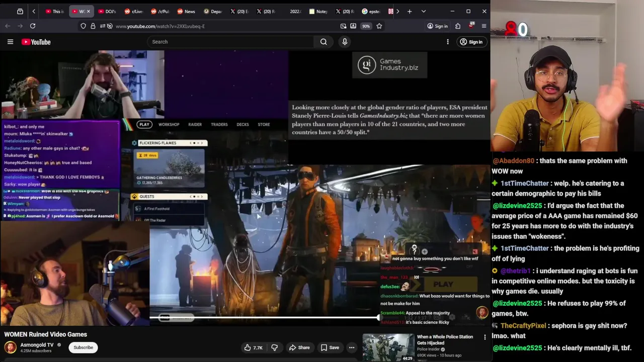The image size is (644, 362).
Task: Close the active WOMEN video tab
Action: coord(89,11)
